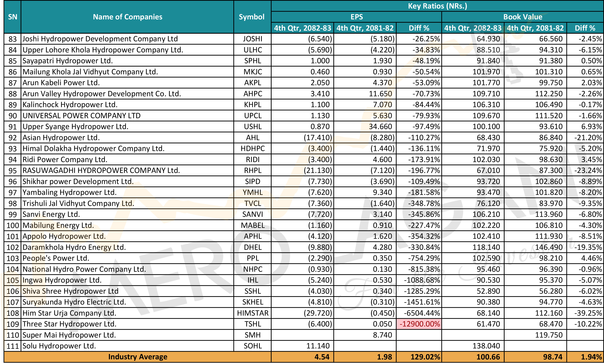The width and height of the screenshot is (604, 364).
Task: Click industry average EPS diff '129.02%'
Action: point(425,357)
